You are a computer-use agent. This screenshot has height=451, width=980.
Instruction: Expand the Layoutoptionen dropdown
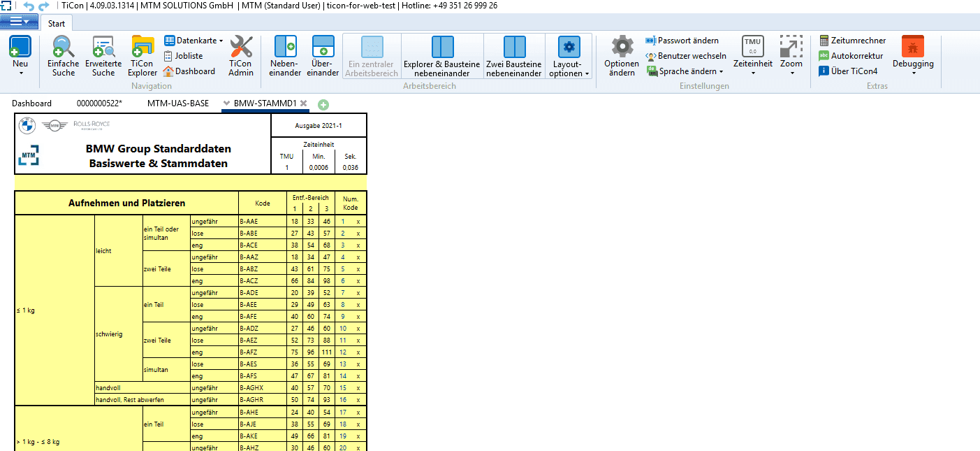pyautogui.click(x=569, y=56)
